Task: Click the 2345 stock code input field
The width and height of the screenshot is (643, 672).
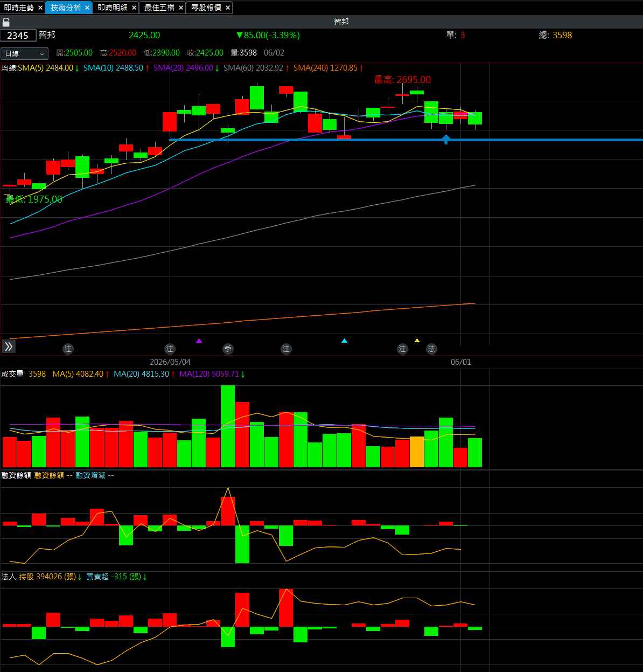Action: click(x=18, y=36)
